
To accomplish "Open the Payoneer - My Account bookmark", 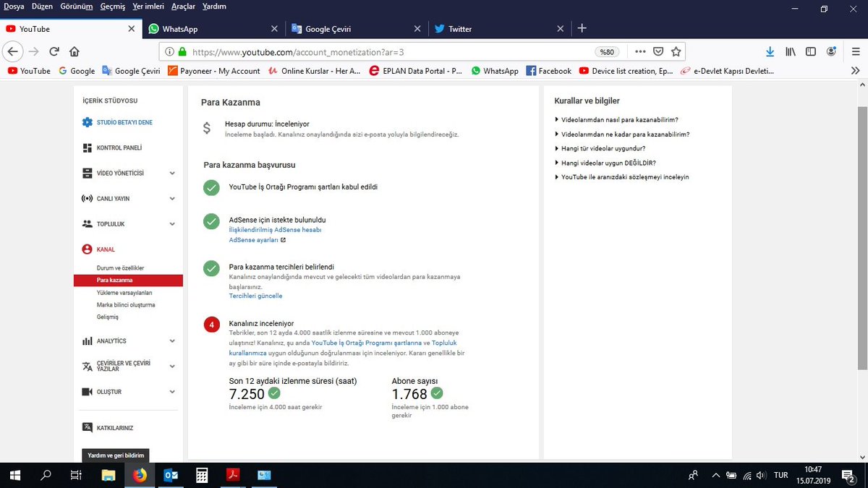I will 214,71.
